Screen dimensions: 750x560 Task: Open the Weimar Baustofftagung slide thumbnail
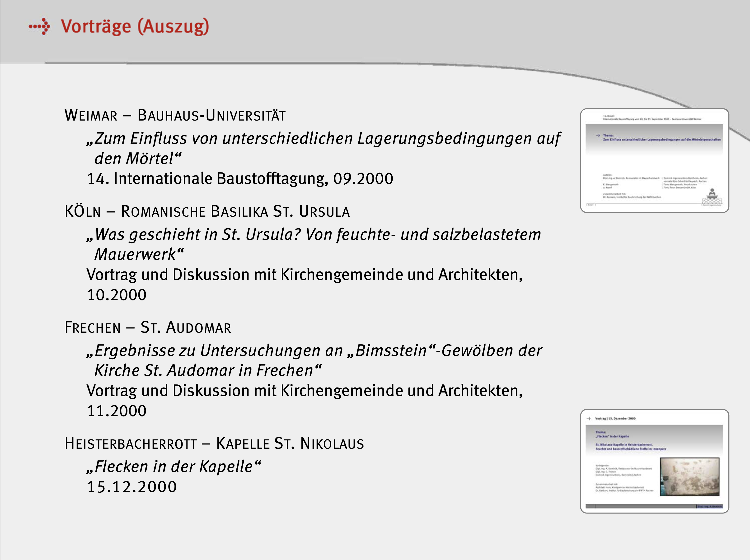(654, 160)
